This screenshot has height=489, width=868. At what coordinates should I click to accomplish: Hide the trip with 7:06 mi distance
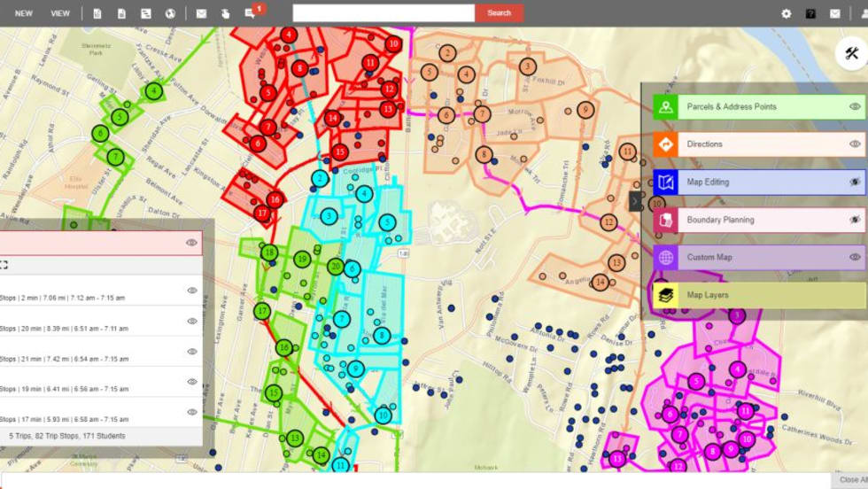[x=192, y=291]
